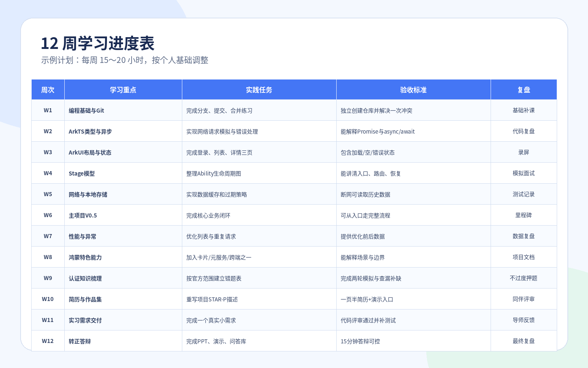Click 完成PPT、演示、问答库 cell
The height and width of the screenshot is (368, 588).
[x=259, y=341]
